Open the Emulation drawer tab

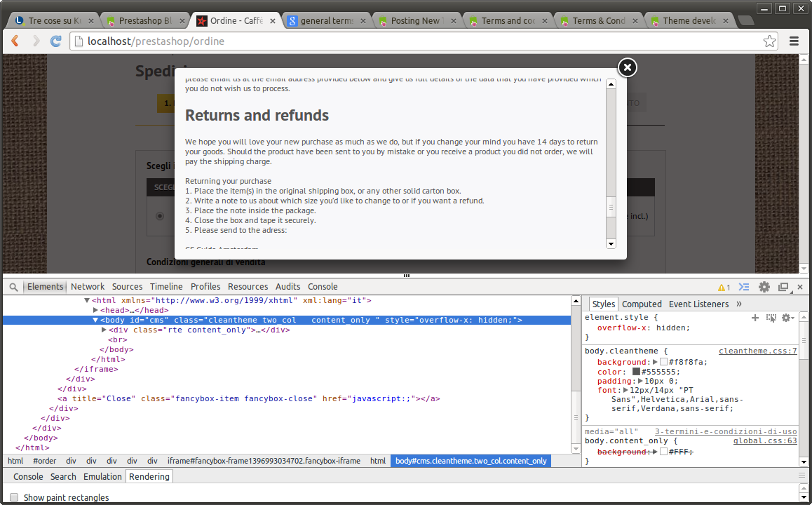pos(102,476)
